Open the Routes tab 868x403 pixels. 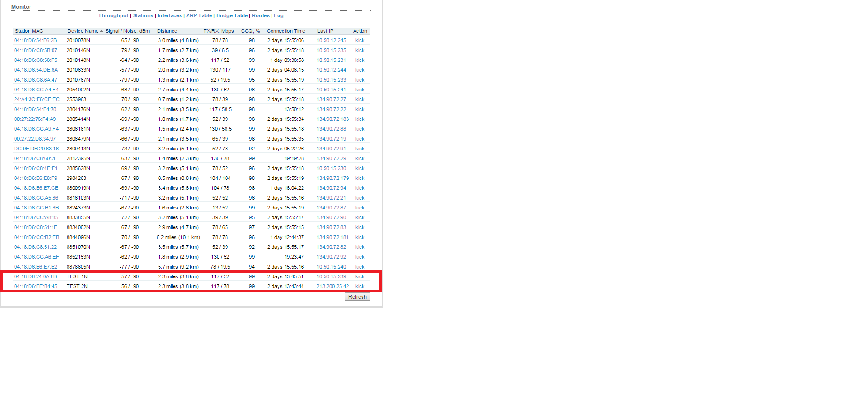tap(261, 15)
